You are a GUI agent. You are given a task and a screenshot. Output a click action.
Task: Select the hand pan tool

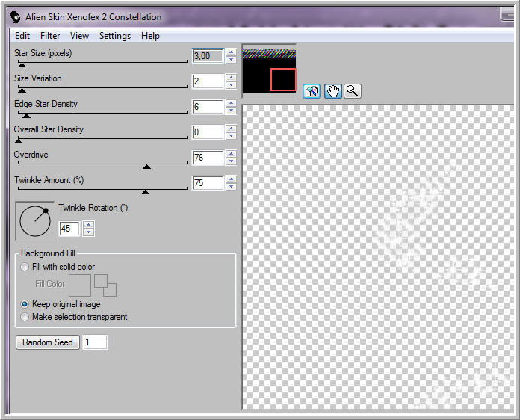tap(333, 91)
